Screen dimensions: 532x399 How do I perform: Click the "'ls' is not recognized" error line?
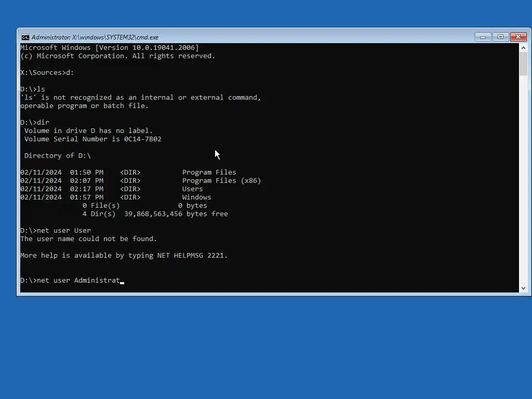point(140,98)
